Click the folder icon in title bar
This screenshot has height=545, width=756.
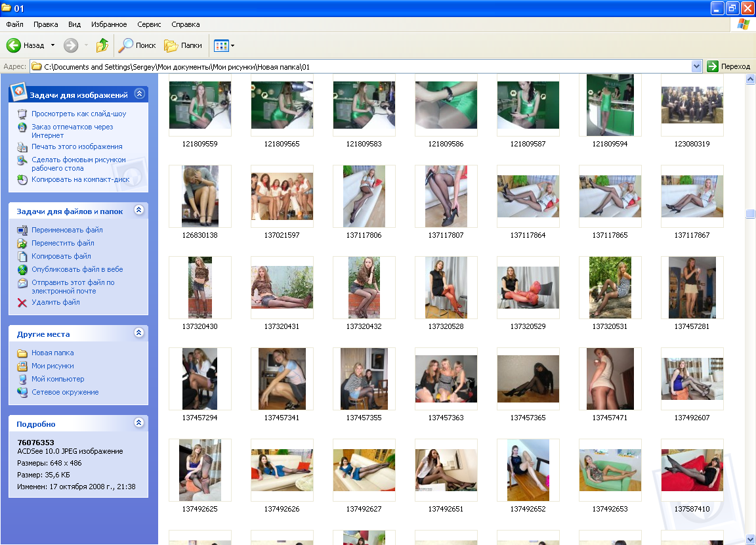click(x=7, y=8)
